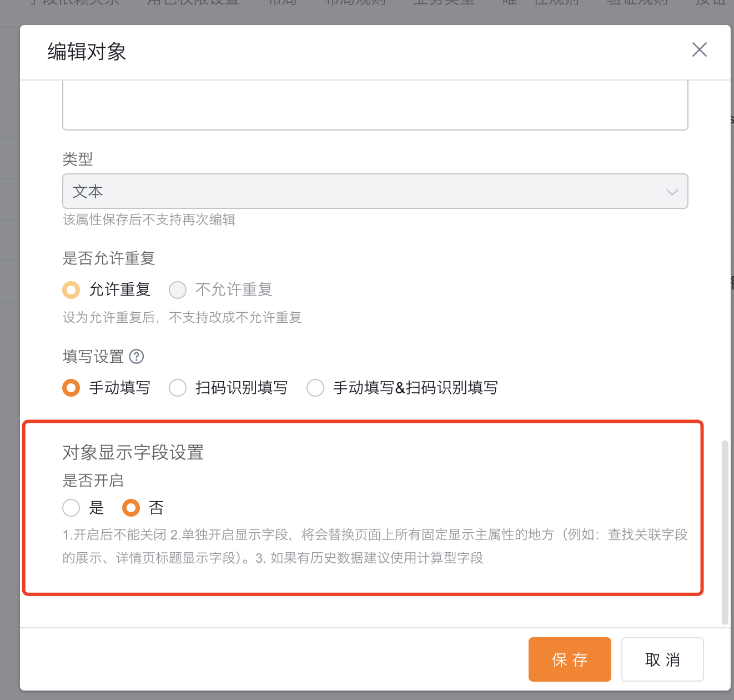Select the 允许重复 radio button

click(x=71, y=289)
